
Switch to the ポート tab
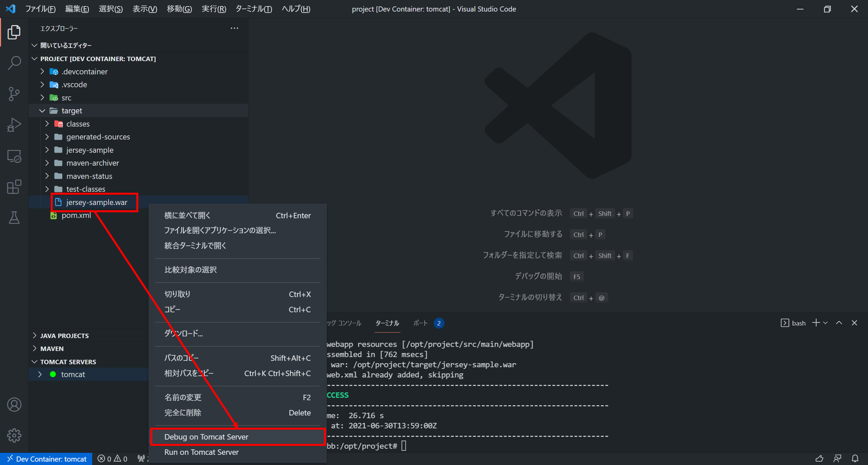(x=420, y=323)
